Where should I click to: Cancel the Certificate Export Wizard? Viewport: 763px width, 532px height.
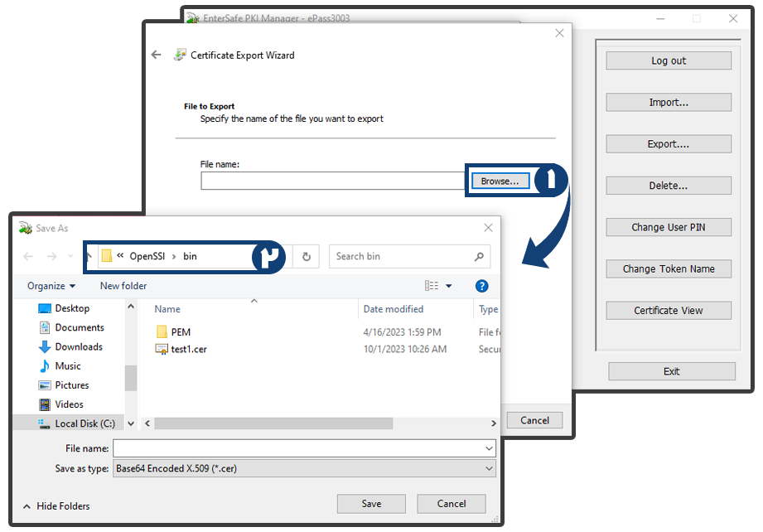click(x=534, y=420)
